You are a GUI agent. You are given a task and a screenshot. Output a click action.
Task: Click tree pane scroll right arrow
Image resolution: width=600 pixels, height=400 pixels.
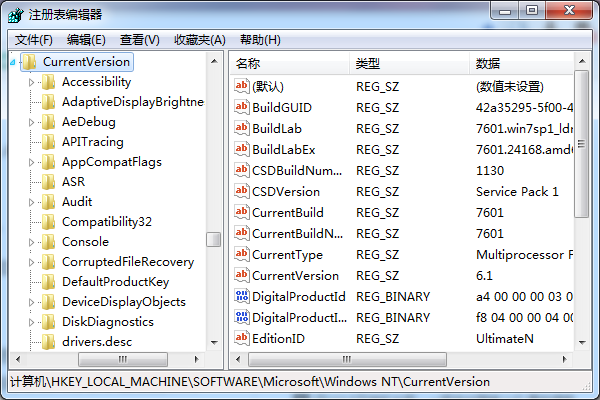197,359
